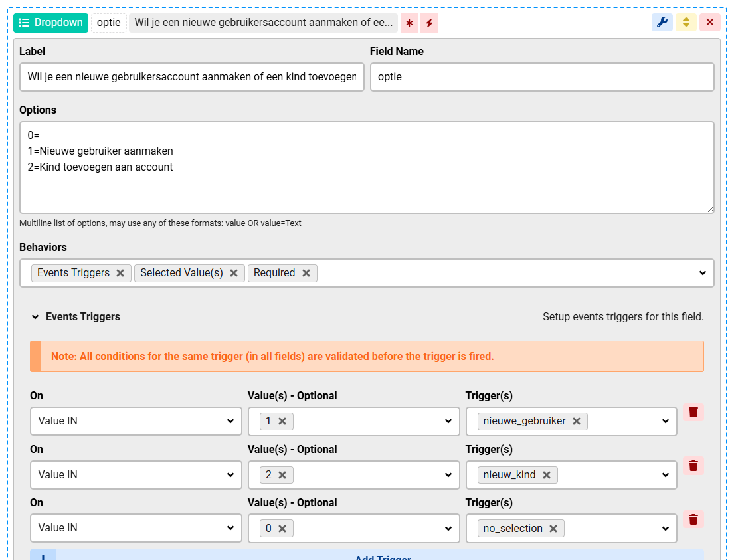Image resolution: width=734 pixels, height=560 pixels.
Task: Click the yellow up-down move icon
Action: (x=686, y=23)
